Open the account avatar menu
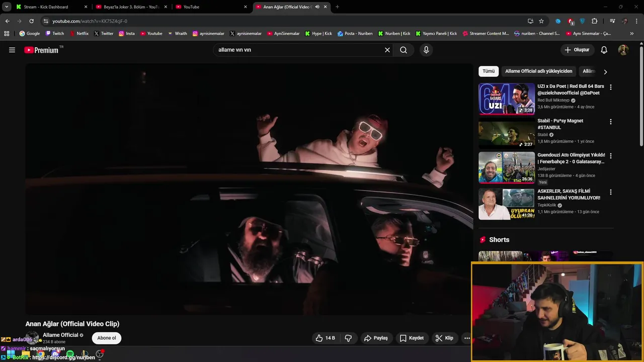 point(623,50)
